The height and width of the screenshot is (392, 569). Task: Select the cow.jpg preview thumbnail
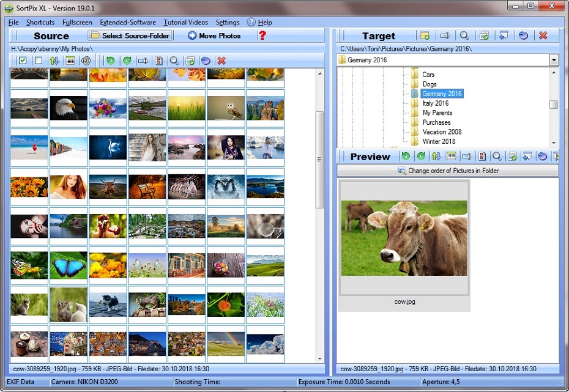point(404,239)
